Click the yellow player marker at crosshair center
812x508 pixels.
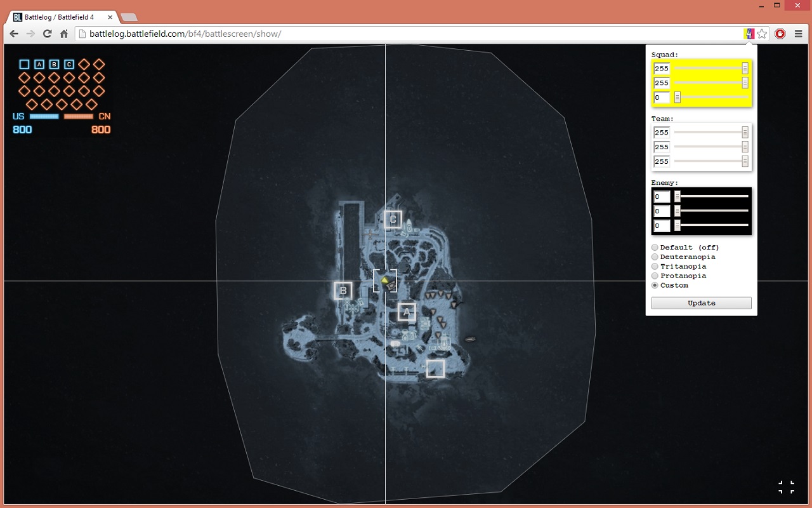click(384, 280)
